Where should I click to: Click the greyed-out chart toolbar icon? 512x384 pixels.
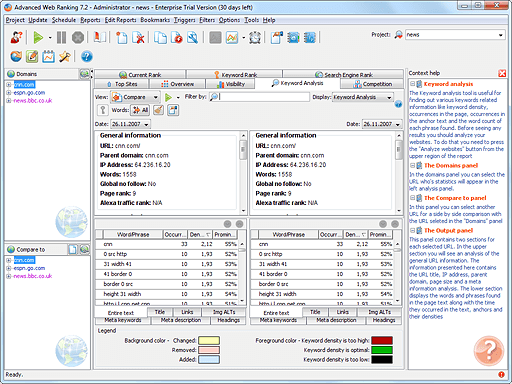(x=215, y=37)
